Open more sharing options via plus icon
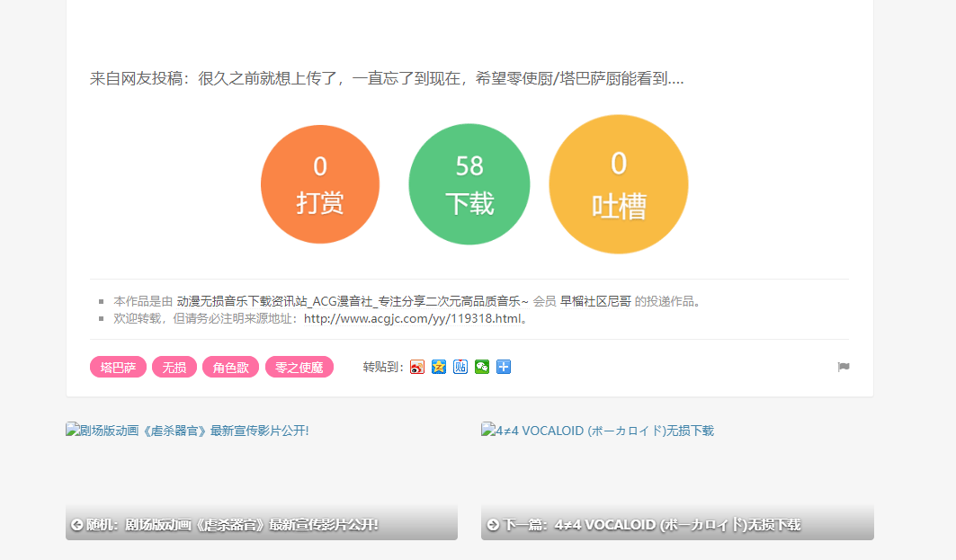This screenshot has height=560, width=956. tap(504, 367)
